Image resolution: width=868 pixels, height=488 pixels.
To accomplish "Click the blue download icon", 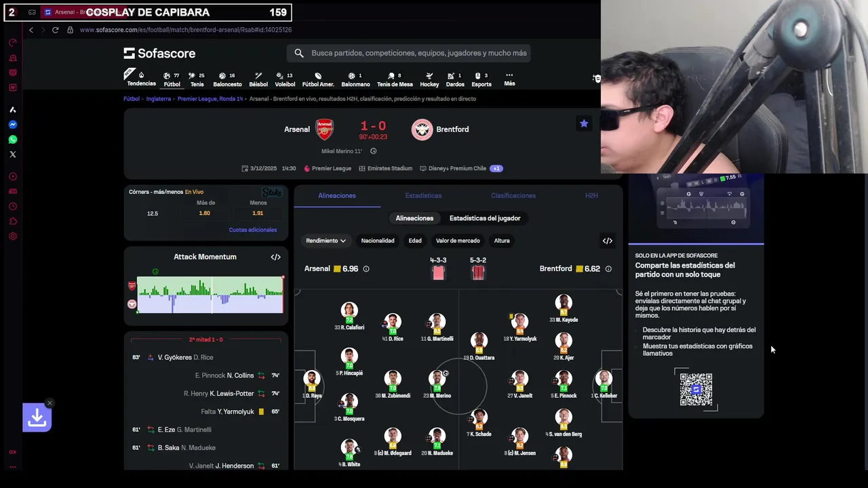I will (37, 418).
